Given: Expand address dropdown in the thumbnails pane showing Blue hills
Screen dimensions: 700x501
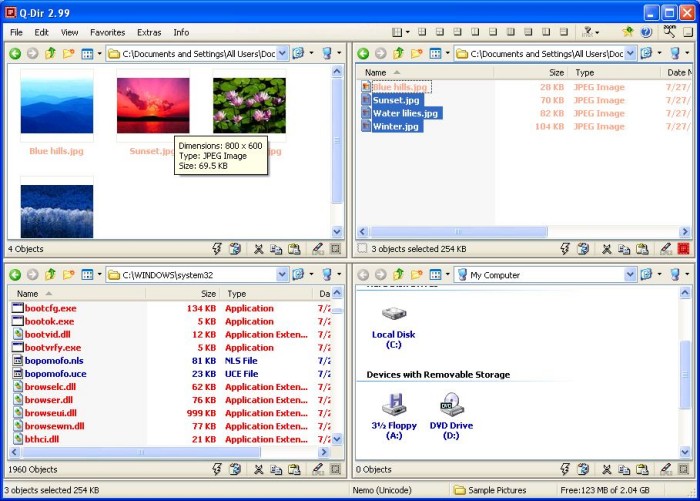Looking at the screenshot, I should pyautogui.click(x=282, y=54).
